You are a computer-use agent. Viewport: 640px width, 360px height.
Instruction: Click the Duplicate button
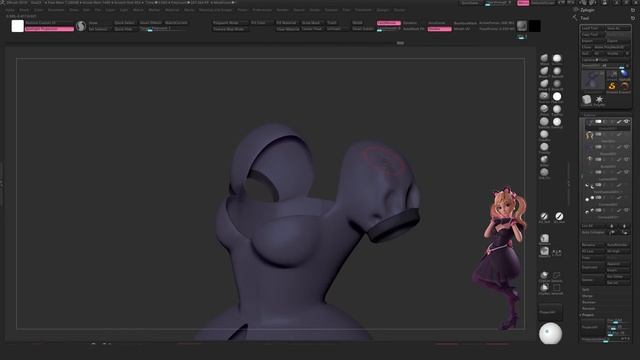(x=593, y=267)
